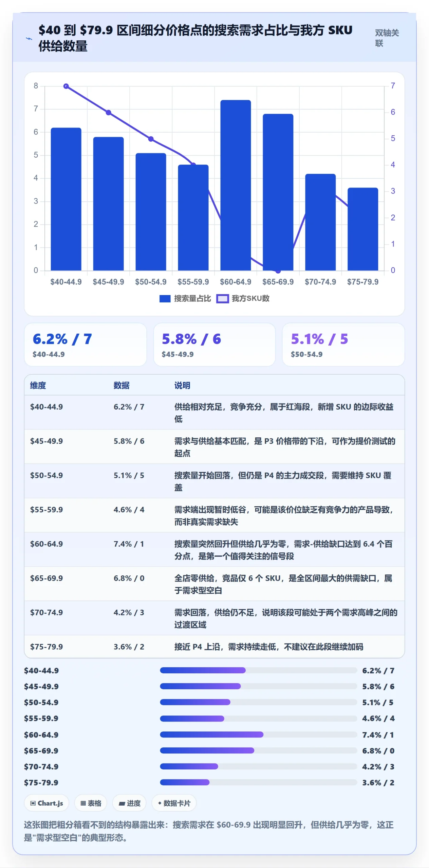Click table cell 6.2% / 7

(129, 407)
